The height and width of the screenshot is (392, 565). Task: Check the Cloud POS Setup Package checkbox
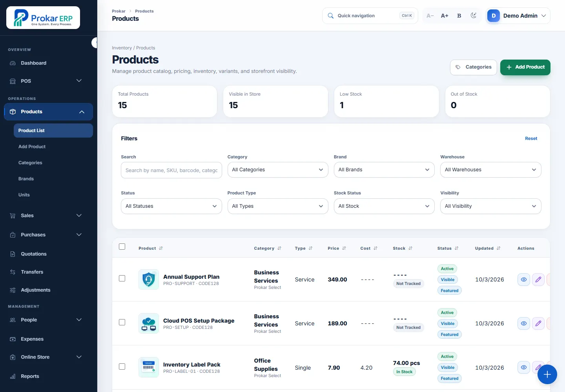(122, 322)
